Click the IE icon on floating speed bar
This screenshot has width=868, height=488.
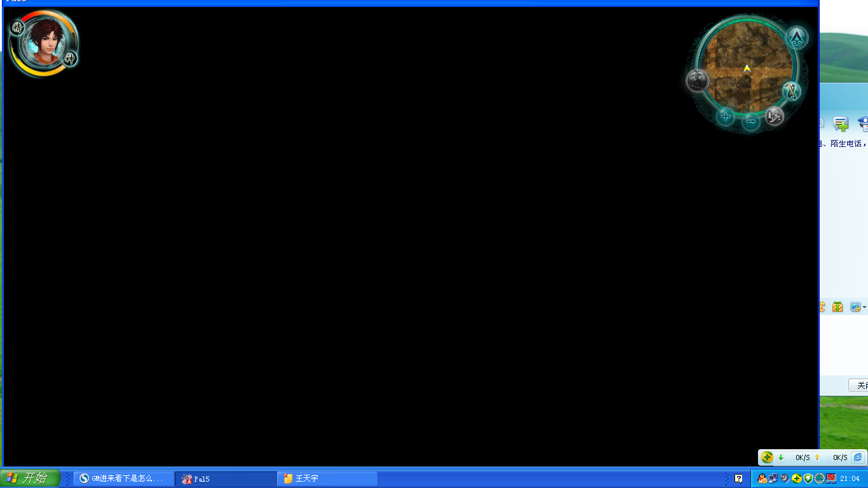coord(858,457)
